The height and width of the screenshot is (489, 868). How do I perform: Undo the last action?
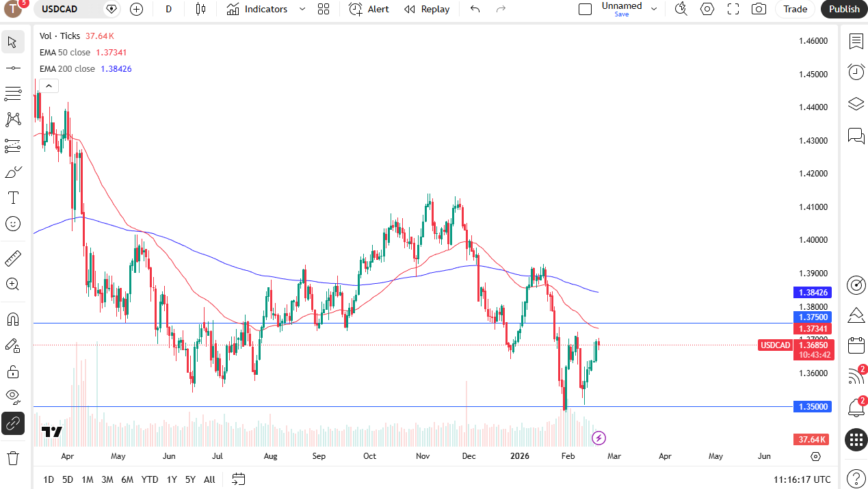click(x=475, y=9)
